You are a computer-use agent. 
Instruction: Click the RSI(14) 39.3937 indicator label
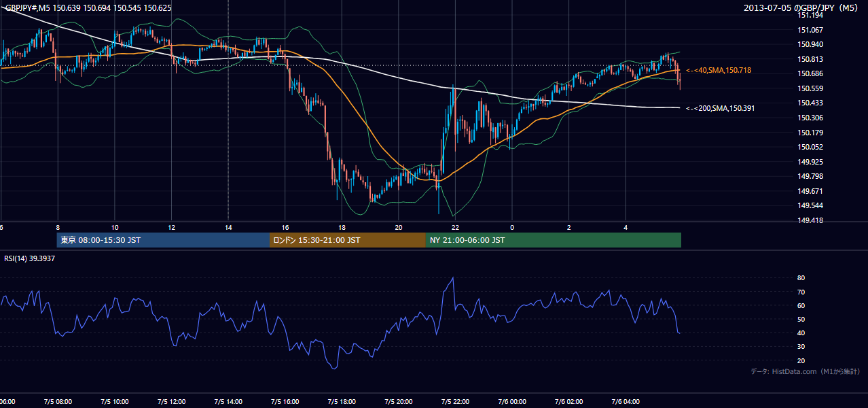coord(30,258)
